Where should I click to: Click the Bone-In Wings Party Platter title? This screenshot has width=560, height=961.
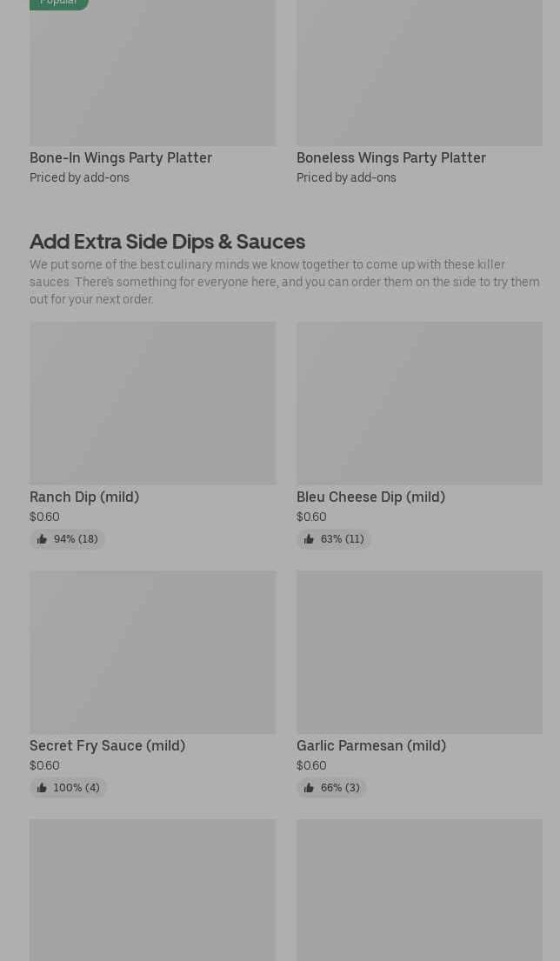point(121,157)
